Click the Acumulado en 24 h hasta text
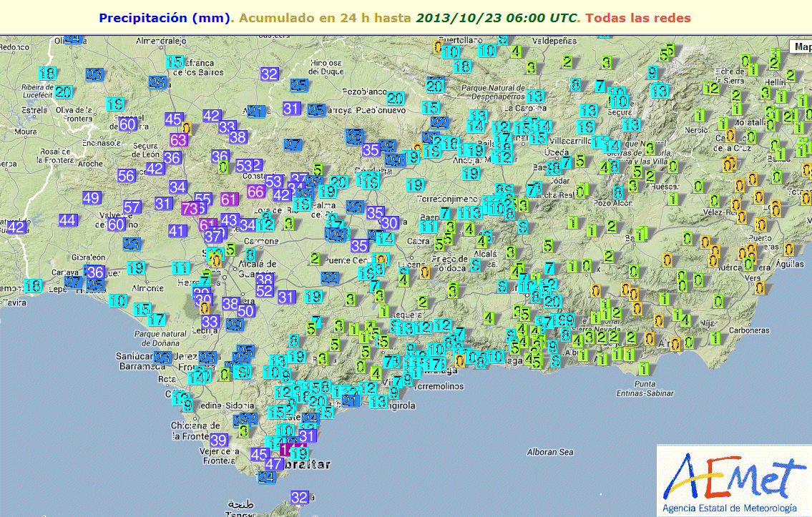The width and height of the screenshot is (812, 517). 325,18
